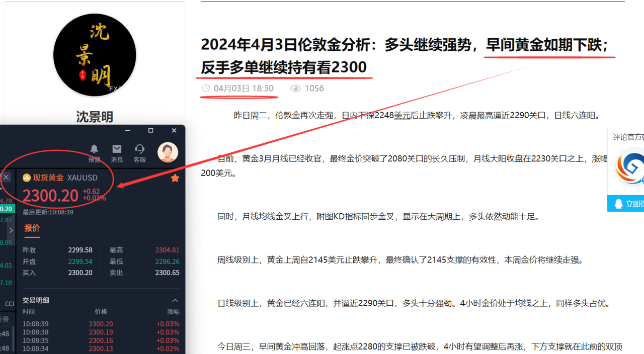
Task: Click the paragraph starting 周线级别上
Action: click(x=401, y=260)
